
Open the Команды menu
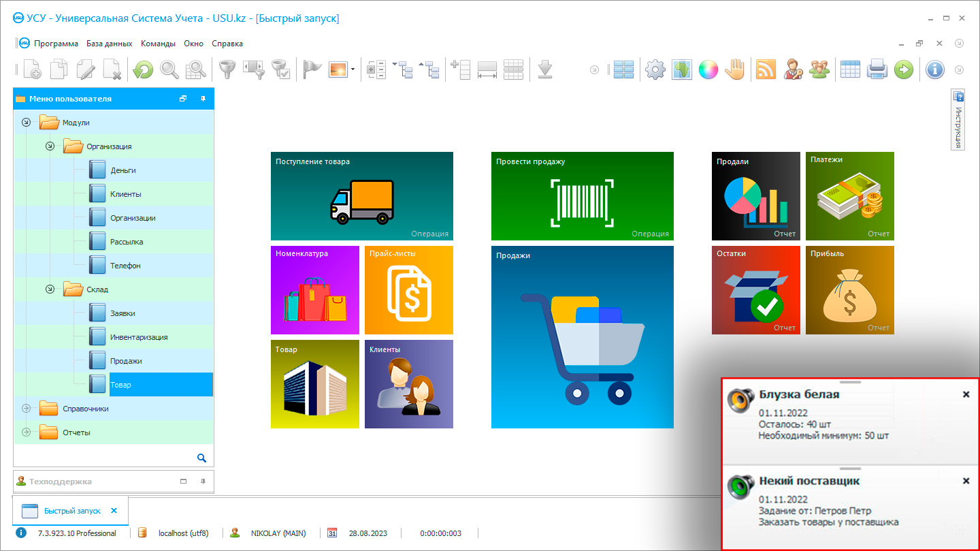(x=158, y=44)
